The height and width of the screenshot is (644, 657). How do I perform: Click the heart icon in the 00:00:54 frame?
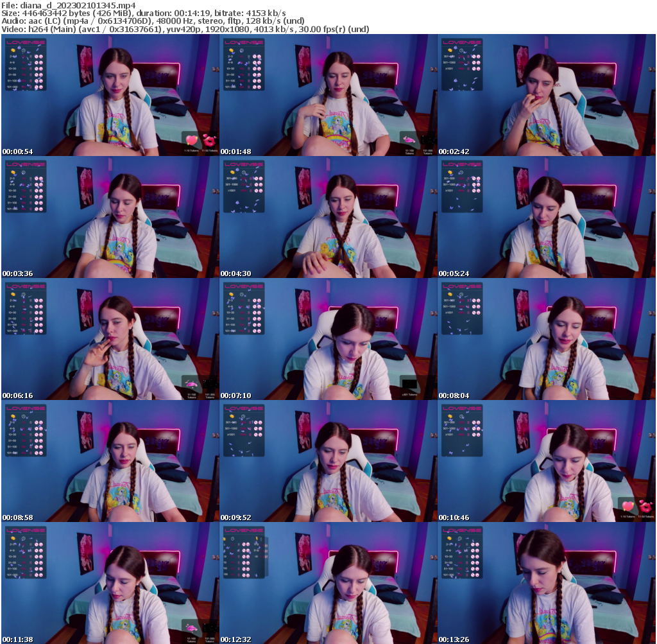[x=191, y=141]
